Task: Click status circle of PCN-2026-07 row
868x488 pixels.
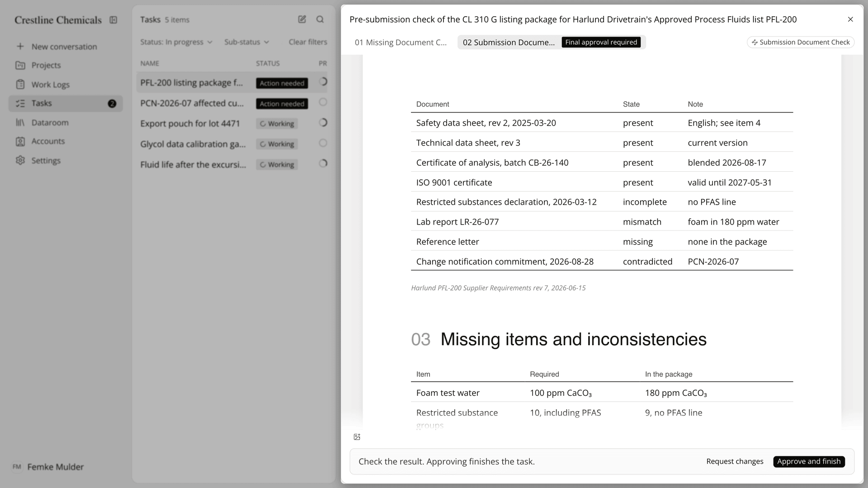Action: click(323, 102)
